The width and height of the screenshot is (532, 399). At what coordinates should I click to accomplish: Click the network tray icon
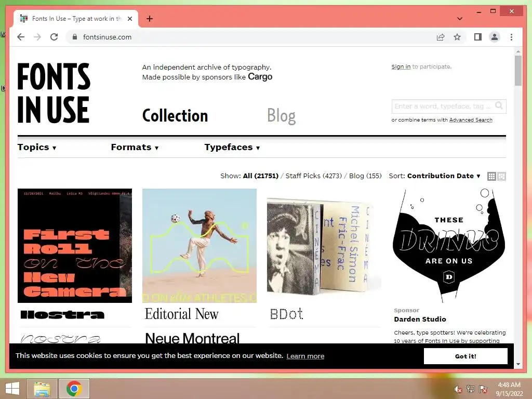click(471, 389)
